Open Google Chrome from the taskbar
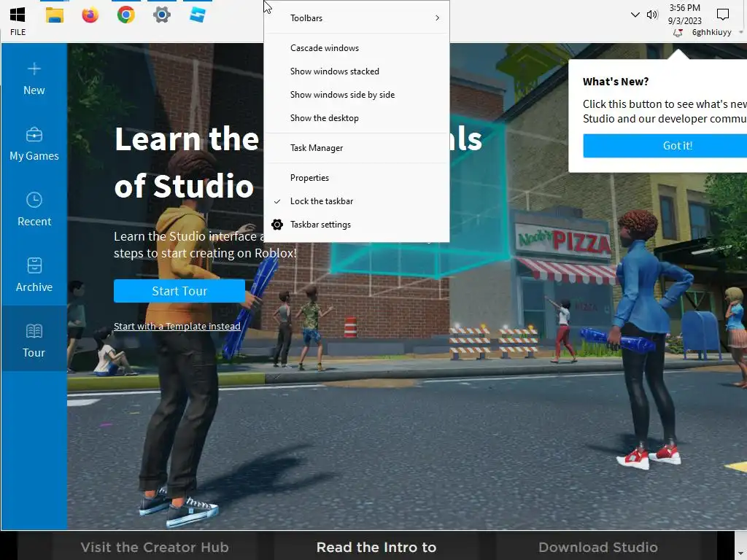 click(x=125, y=15)
